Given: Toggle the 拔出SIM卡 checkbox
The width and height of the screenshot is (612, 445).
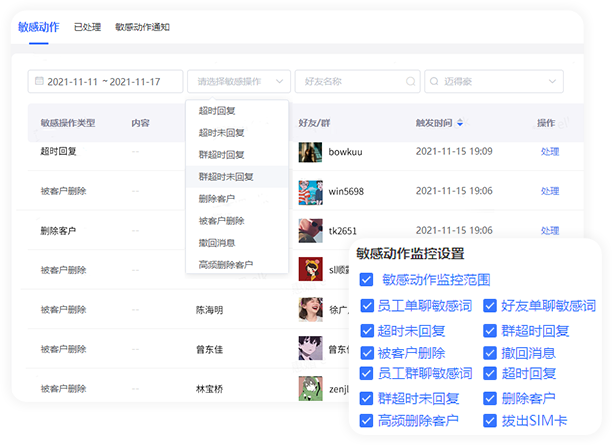Looking at the screenshot, I should [489, 422].
